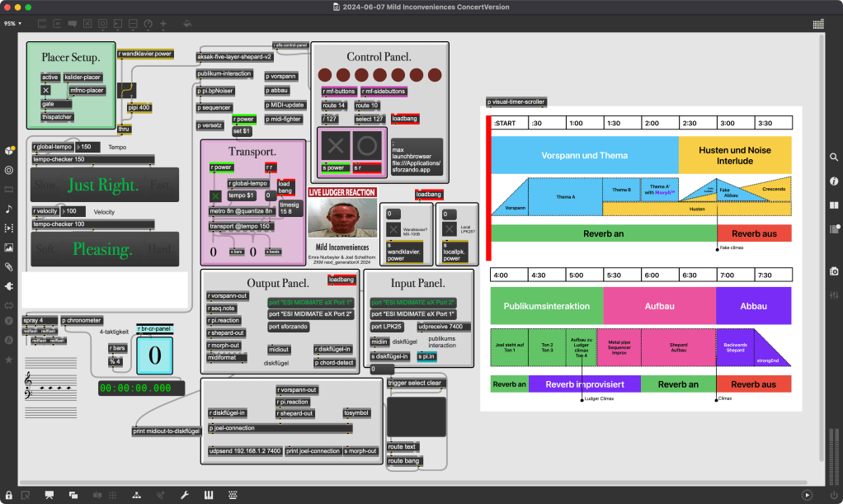Click the large X button in Control Panel

tap(336, 147)
